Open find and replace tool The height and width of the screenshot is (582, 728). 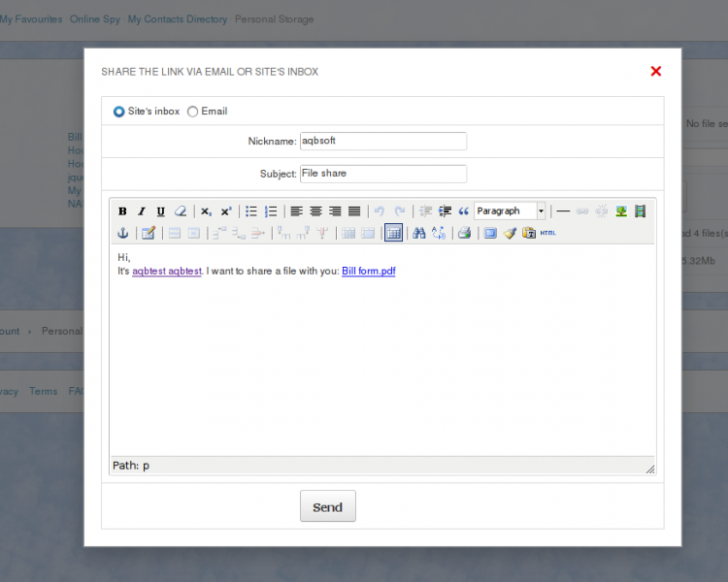click(439, 233)
